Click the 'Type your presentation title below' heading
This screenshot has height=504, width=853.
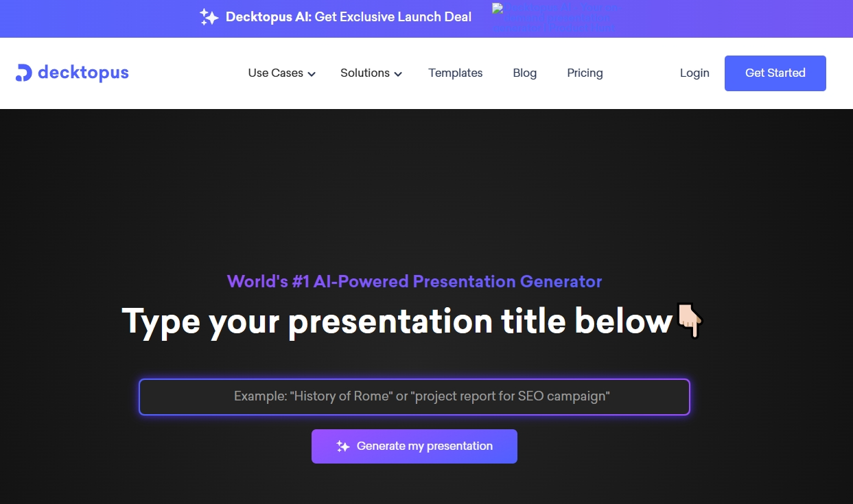[397, 321]
